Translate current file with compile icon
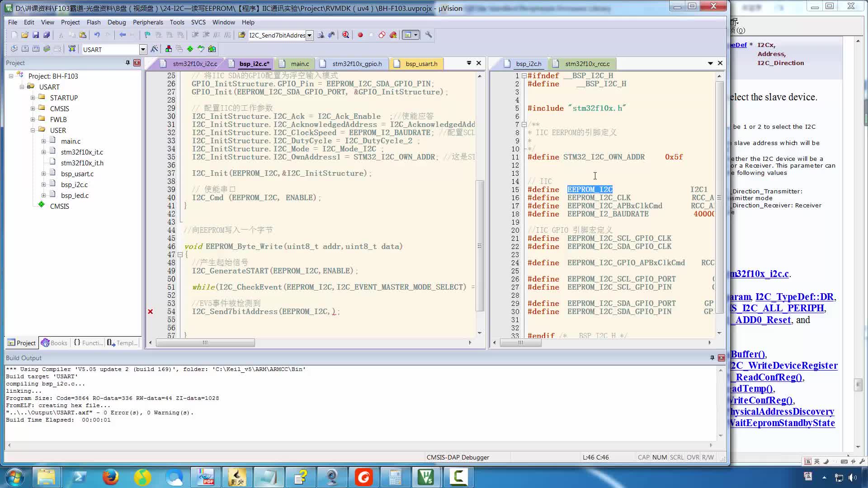Image resolution: width=868 pixels, height=488 pixels. (14, 49)
